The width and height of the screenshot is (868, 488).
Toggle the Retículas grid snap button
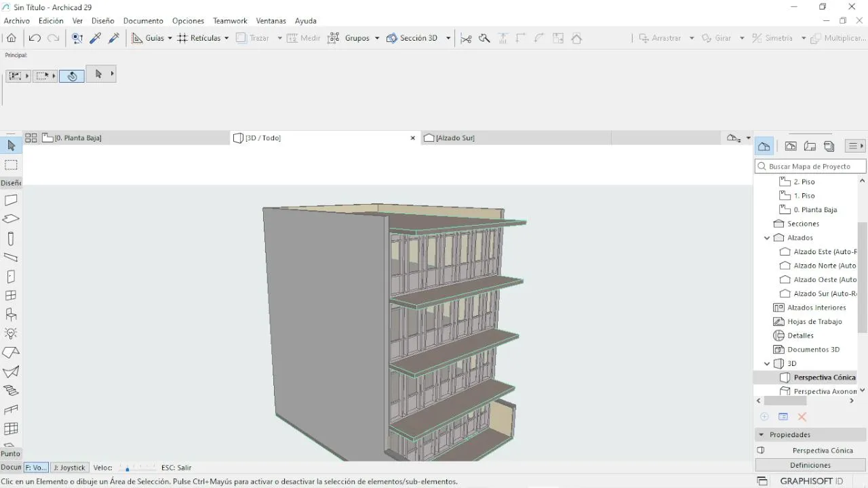point(199,38)
